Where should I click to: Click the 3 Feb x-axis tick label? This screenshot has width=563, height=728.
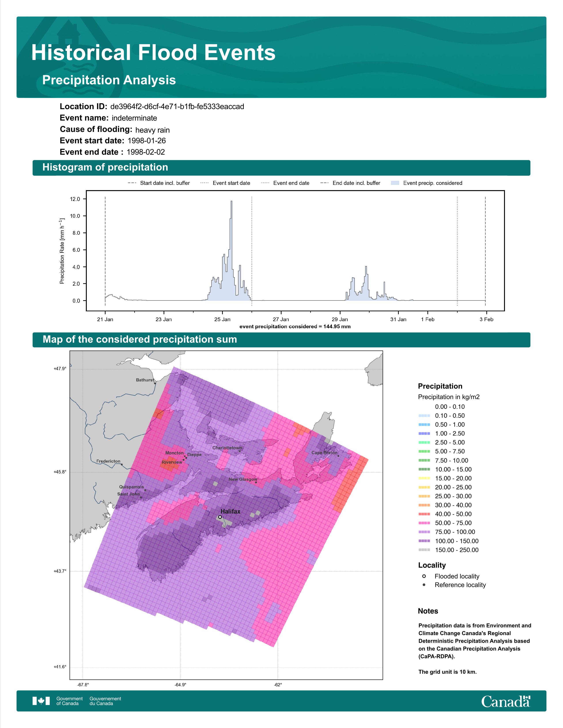(x=486, y=319)
